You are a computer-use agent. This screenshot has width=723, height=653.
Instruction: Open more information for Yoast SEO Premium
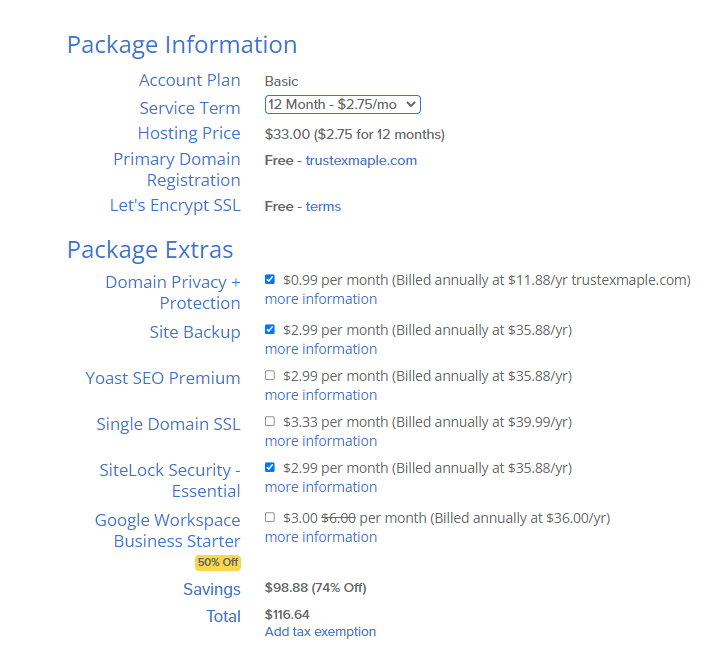pyautogui.click(x=321, y=395)
